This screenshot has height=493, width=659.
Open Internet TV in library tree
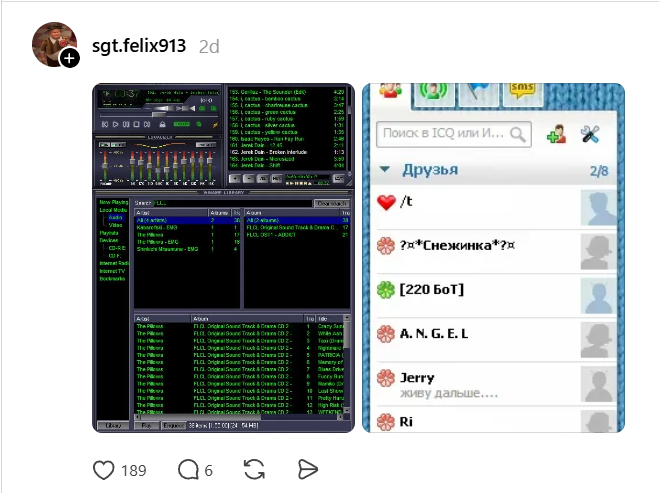112,271
